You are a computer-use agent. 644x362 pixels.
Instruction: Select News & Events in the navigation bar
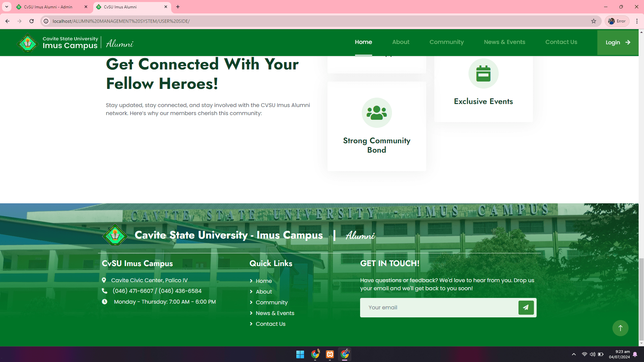tap(504, 42)
